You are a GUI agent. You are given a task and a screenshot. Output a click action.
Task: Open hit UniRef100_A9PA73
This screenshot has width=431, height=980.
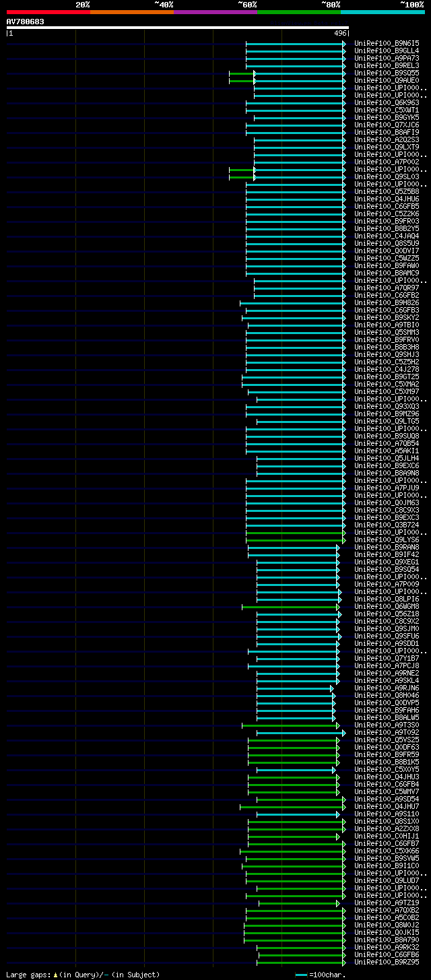tap(387, 58)
